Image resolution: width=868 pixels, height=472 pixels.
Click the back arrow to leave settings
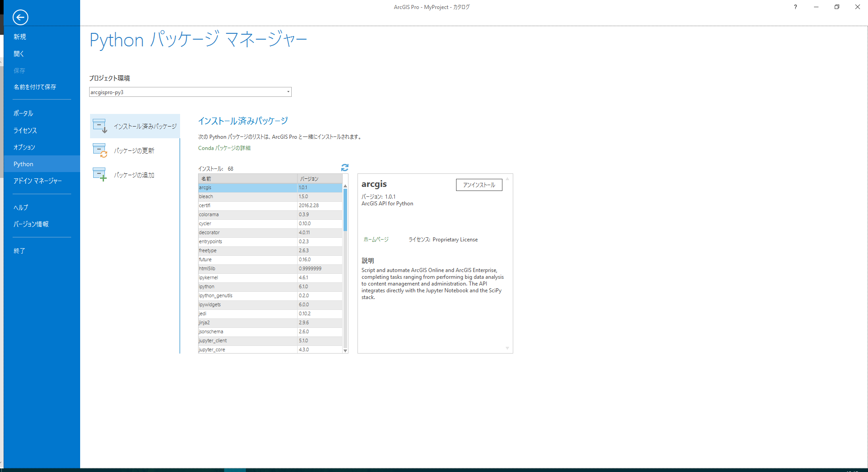tap(20, 17)
